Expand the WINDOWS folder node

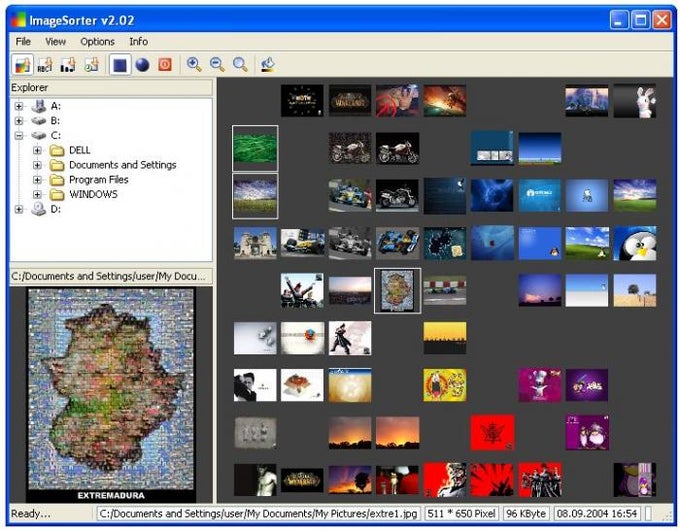point(37,194)
